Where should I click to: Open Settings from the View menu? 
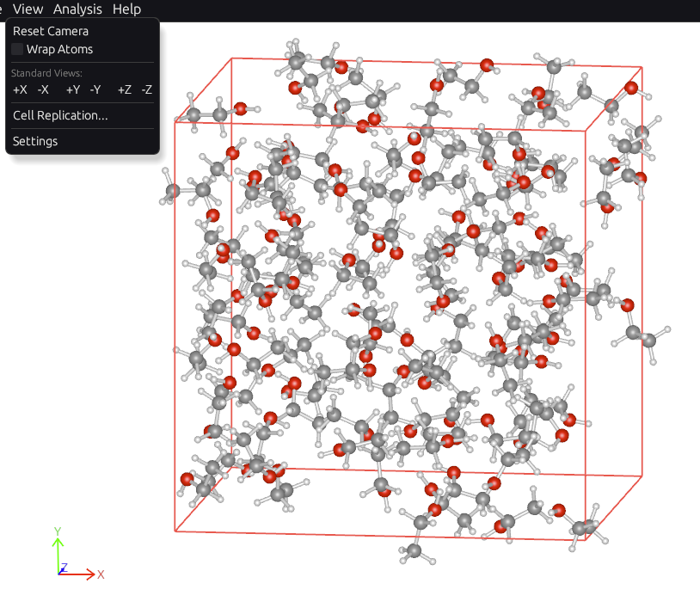point(35,141)
